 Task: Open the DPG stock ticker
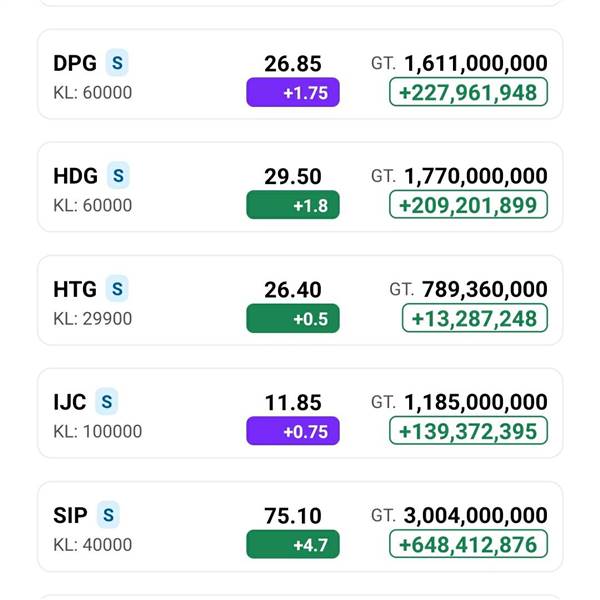coord(75,63)
